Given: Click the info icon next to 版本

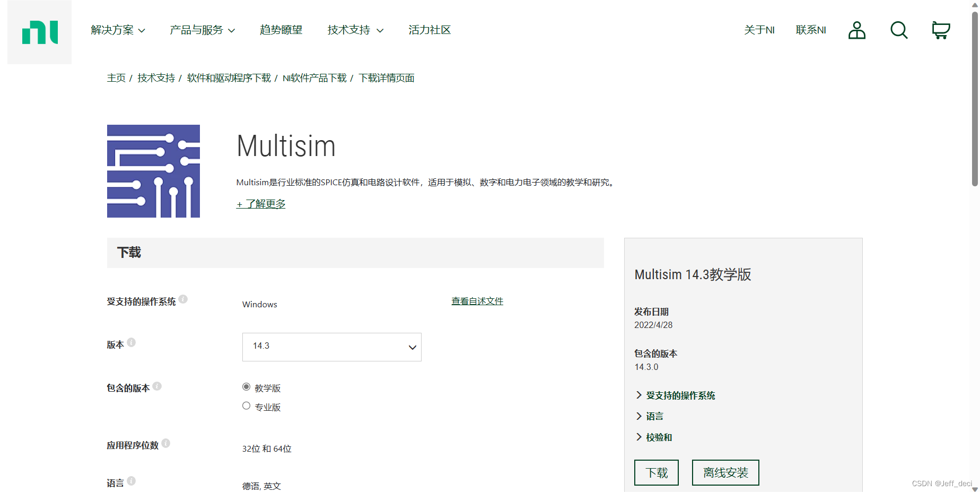Looking at the screenshot, I should coord(131,342).
